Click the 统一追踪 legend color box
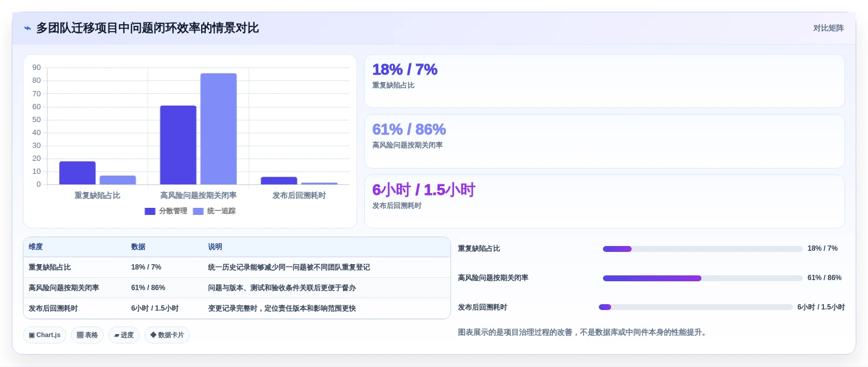Viewport: 868px width, 367px height. (198, 211)
